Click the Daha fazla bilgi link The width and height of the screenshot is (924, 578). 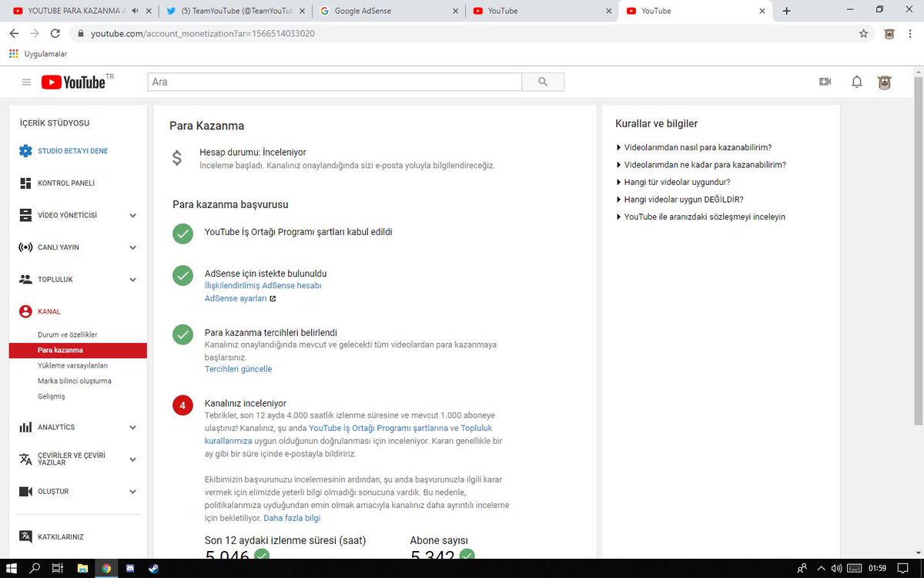coord(292,519)
